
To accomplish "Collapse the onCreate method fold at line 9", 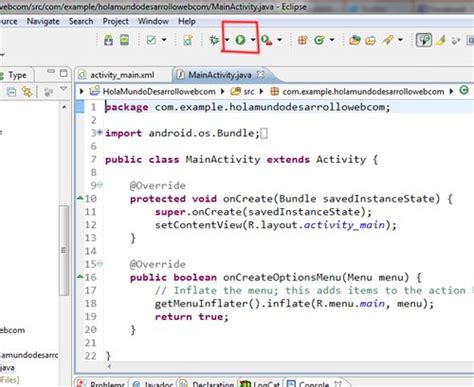I will (x=100, y=184).
